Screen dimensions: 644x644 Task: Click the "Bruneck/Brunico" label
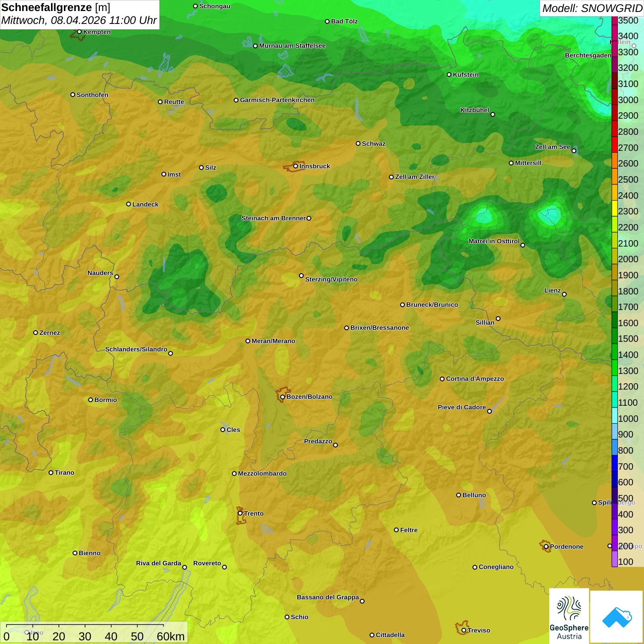tap(432, 305)
